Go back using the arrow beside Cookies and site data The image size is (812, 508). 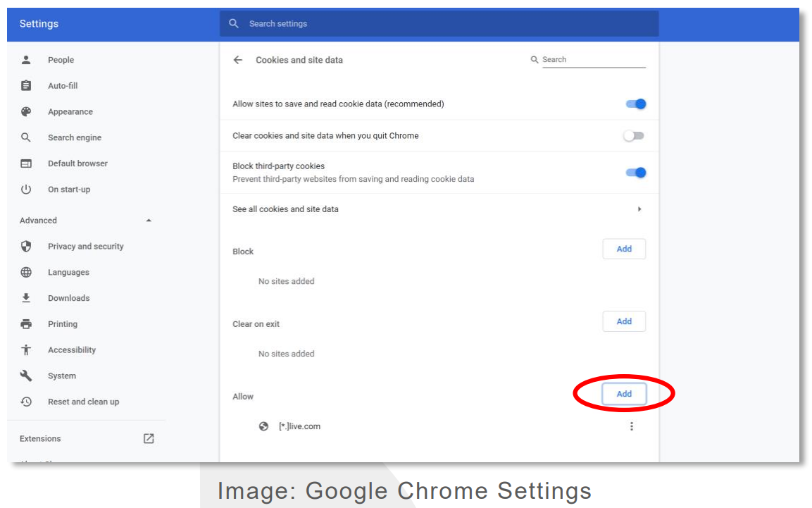coord(238,60)
